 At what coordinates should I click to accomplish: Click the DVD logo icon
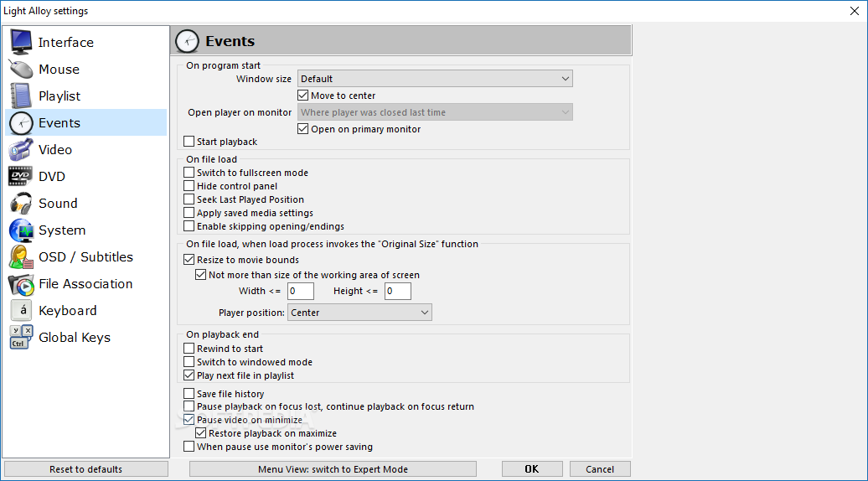click(21, 177)
